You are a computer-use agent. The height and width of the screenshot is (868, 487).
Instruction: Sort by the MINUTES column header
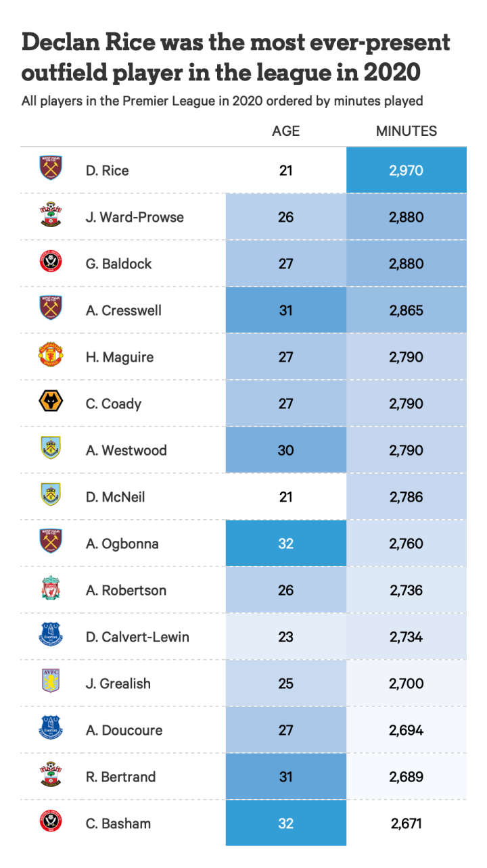pyautogui.click(x=406, y=131)
